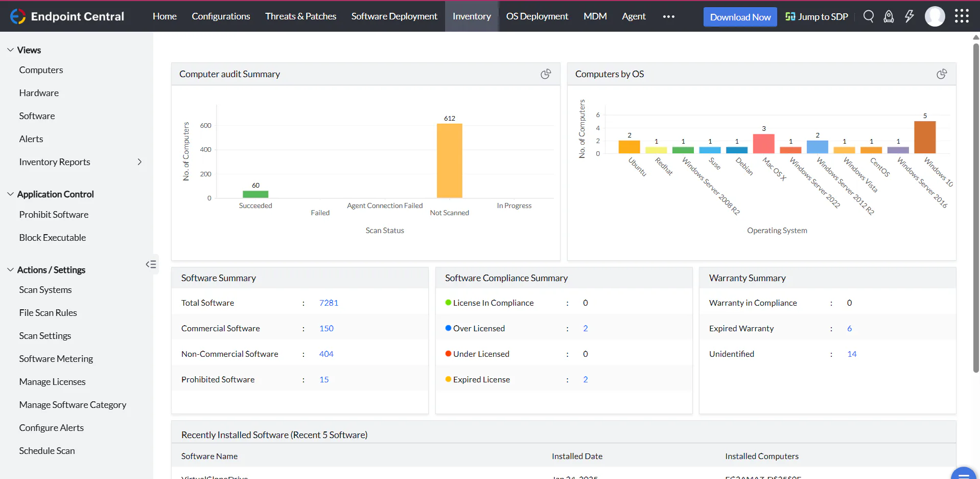Collapse the Actions / Settings section
Screen dimensions: 980x479
10,269
